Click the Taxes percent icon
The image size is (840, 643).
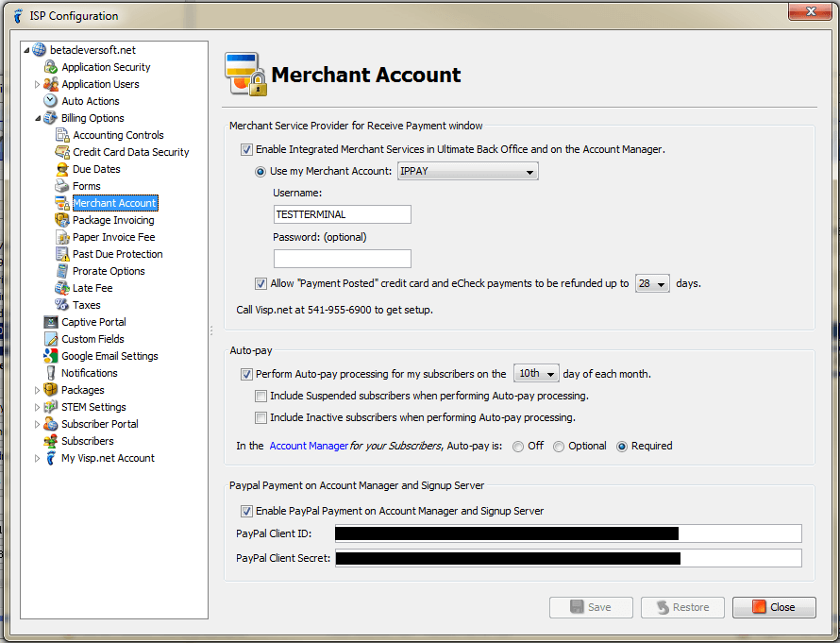click(x=62, y=305)
